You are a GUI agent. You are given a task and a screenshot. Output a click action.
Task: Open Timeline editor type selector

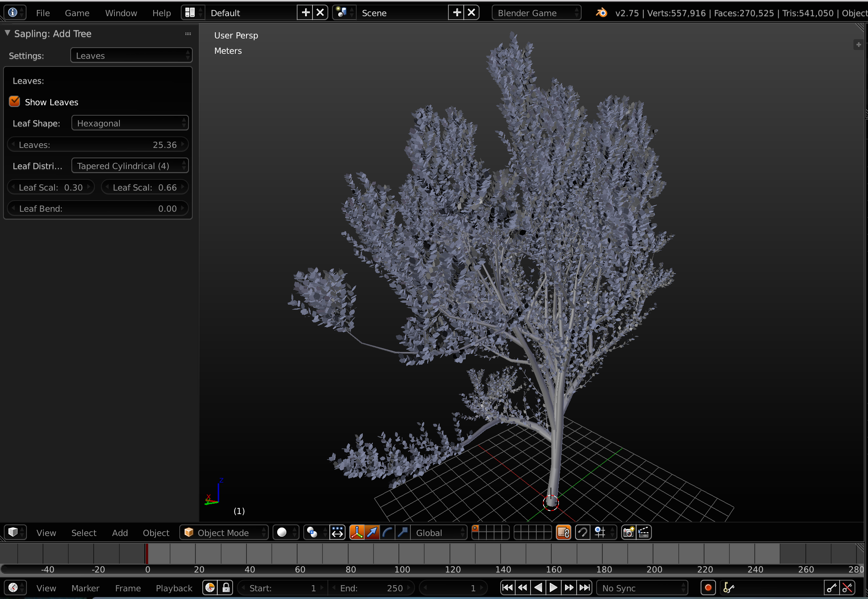[x=15, y=587]
